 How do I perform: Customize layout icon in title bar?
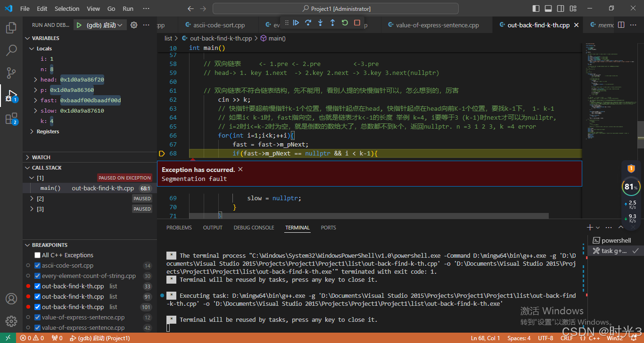(x=573, y=8)
